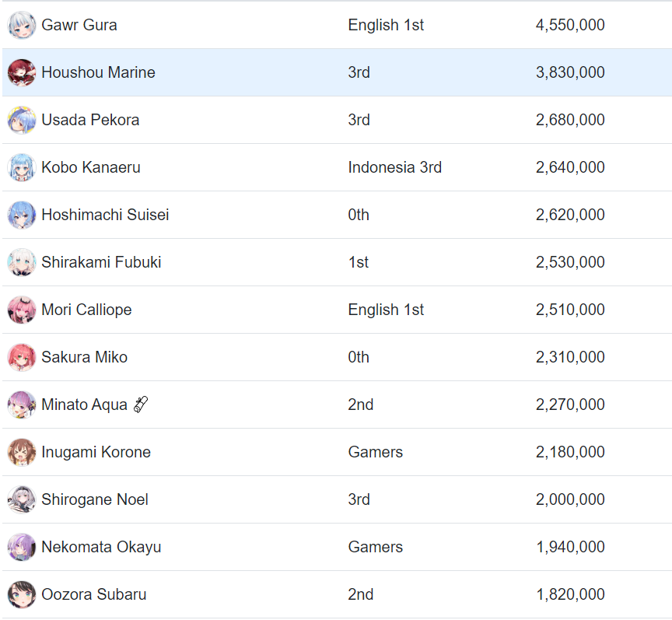Click Oozora Subaru's avatar image
Screen dimensions: 672x620
(22, 594)
